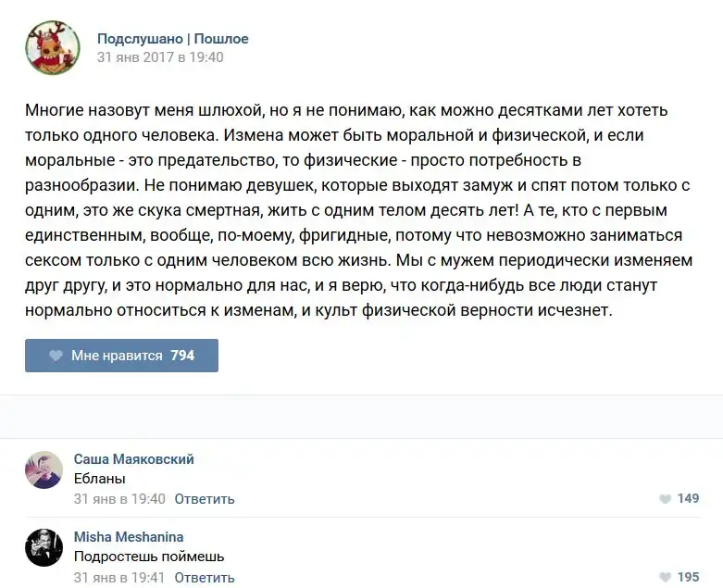Screen dimensions: 723x588
Task: Open the Саша Маяковский name link
Action: point(133,459)
